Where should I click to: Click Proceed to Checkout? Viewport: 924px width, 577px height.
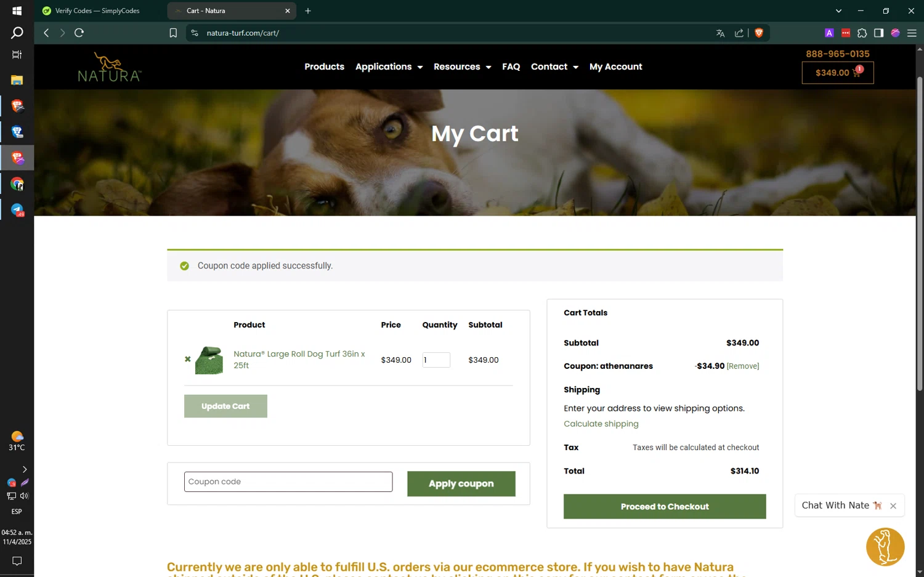pyautogui.click(x=665, y=506)
